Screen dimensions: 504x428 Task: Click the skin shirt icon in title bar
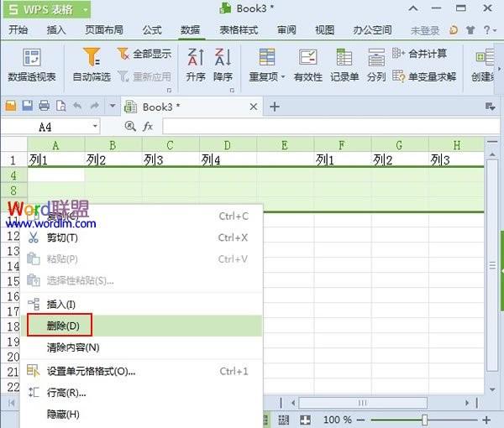470,30
